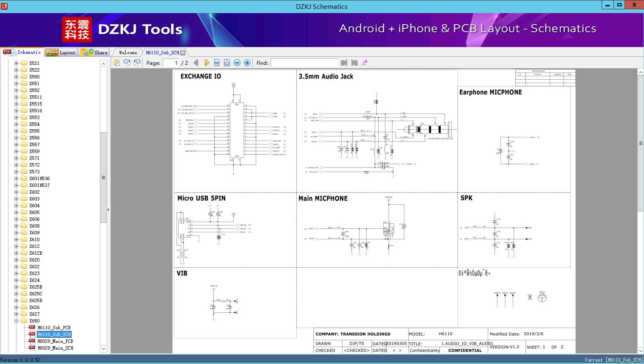The image size is (644, 364).
Task: Expand the X571 folder node
Action: (16, 158)
